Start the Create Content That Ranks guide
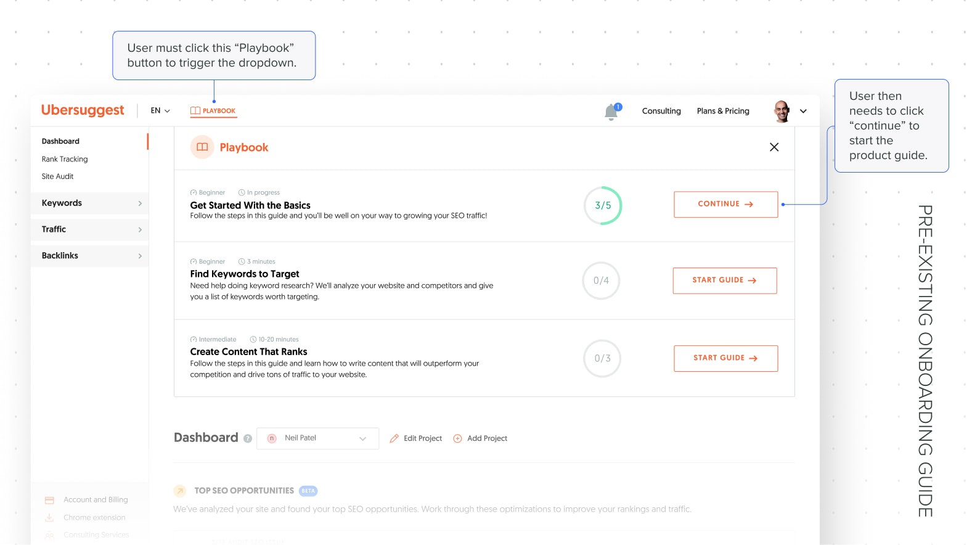The image size is (980, 545). pyautogui.click(x=726, y=358)
